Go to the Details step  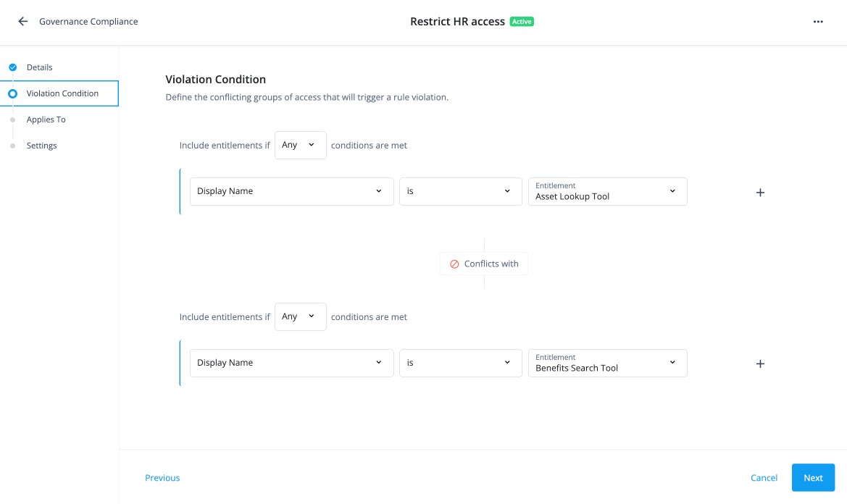39,67
